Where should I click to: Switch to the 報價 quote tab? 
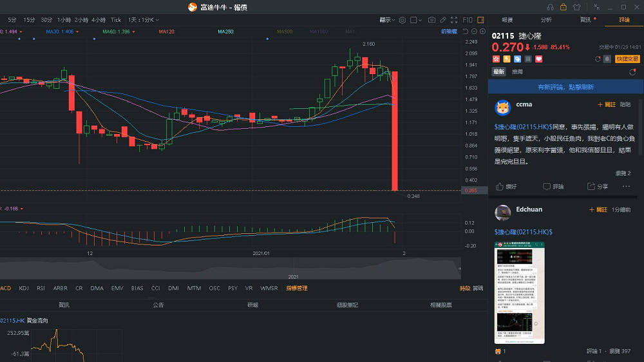507,20
